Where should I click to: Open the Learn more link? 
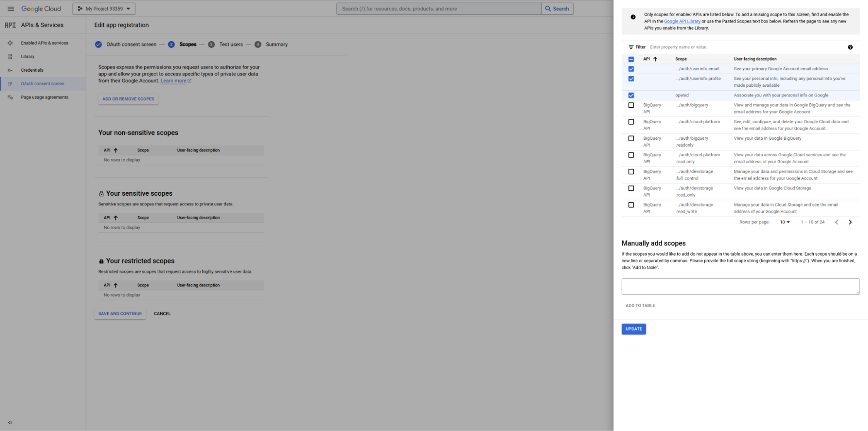(176, 81)
